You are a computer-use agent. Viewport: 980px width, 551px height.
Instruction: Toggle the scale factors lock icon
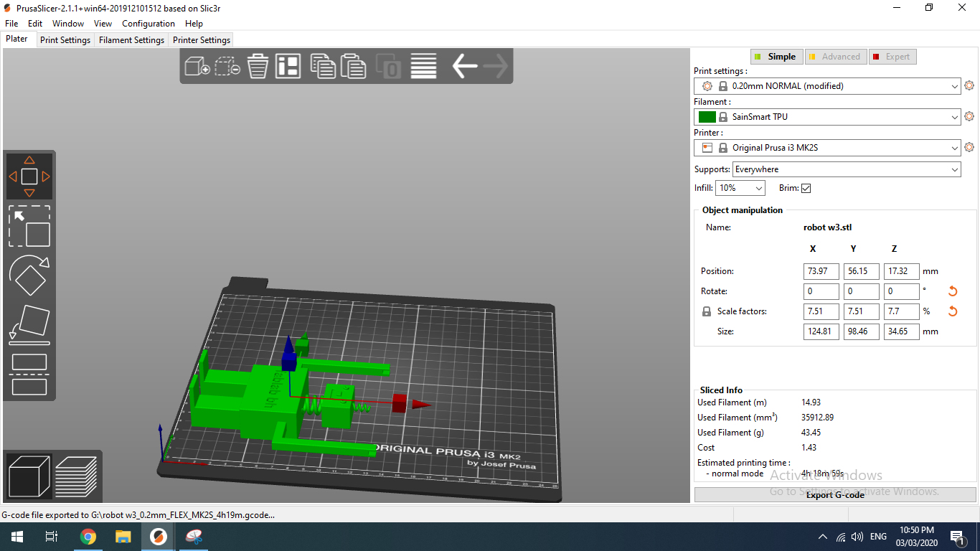point(707,312)
